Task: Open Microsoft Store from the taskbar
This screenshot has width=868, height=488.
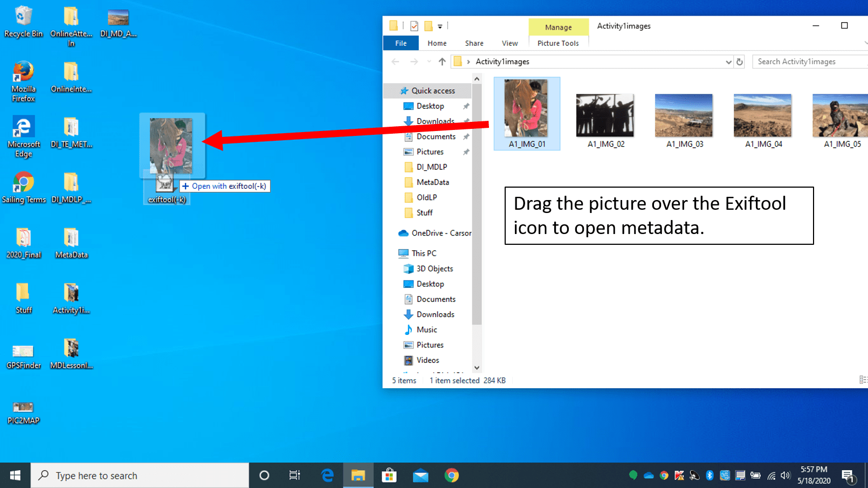Action: [389, 476]
